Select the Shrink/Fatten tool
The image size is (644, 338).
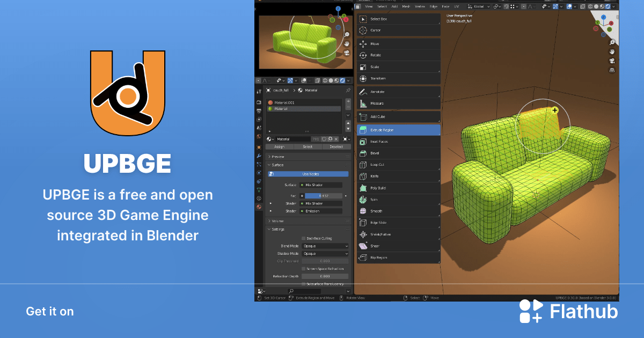(x=399, y=234)
